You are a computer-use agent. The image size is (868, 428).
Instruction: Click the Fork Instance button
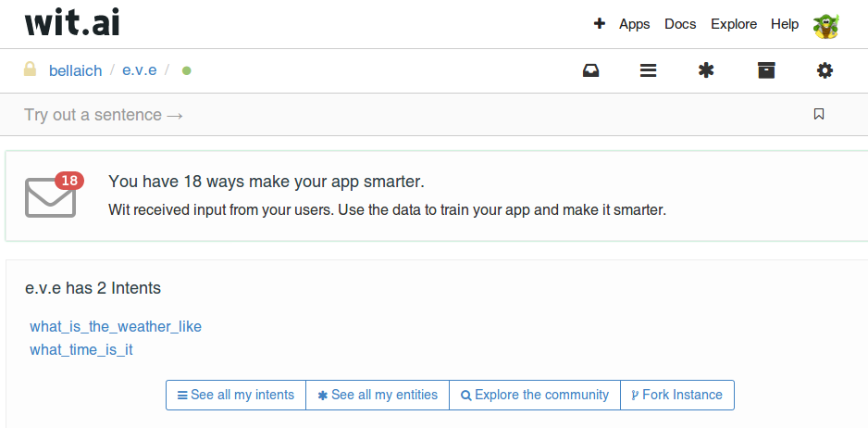pos(677,396)
